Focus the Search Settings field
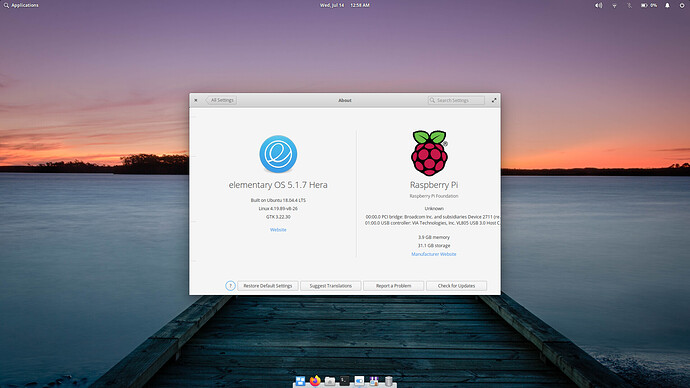 [x=456, y=100]
